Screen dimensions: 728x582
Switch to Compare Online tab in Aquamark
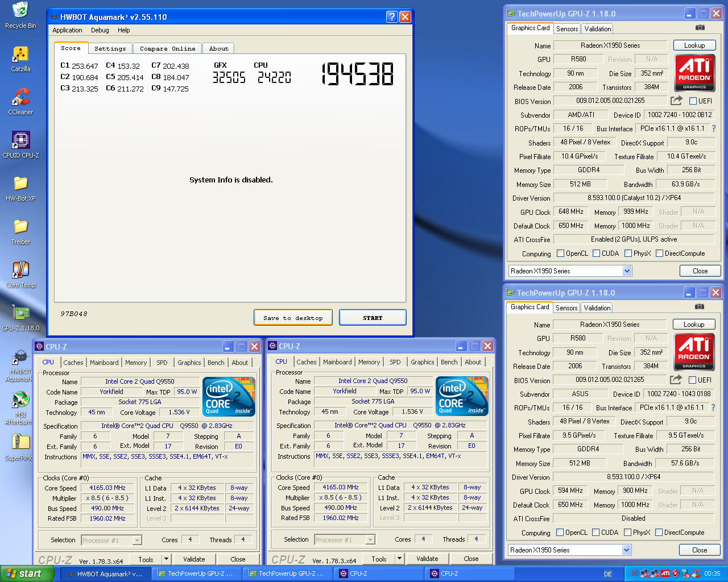click(x=167, y=49)
